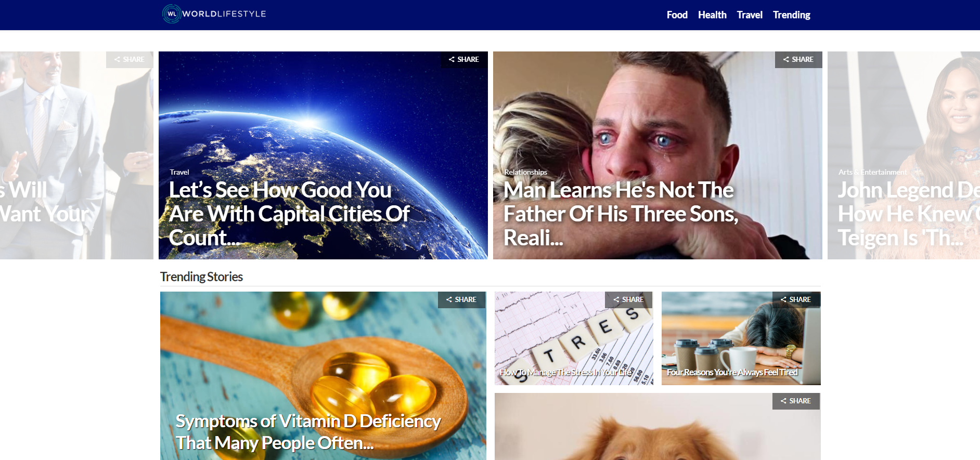Open the Food menu
The height and width of the screenshot is (460, 980).
(677, 15)
